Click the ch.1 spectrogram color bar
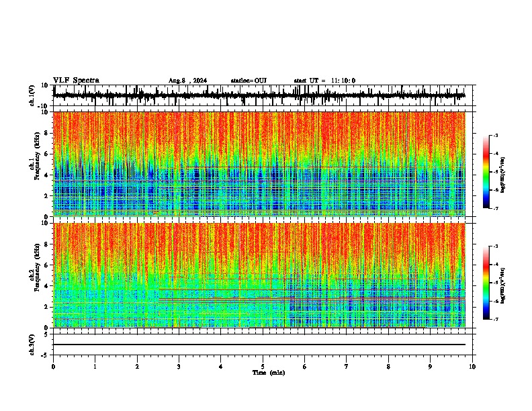 (486, 172)
